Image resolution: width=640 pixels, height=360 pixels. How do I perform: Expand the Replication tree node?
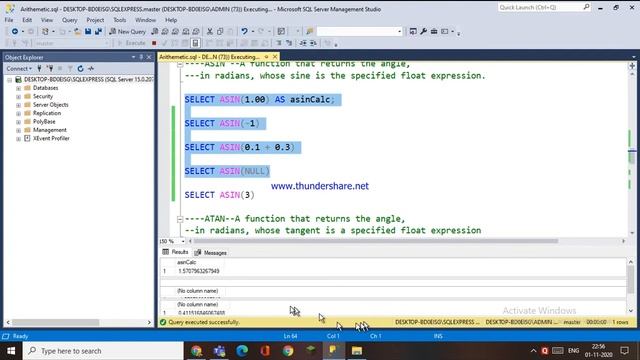[x=18, y=113]
